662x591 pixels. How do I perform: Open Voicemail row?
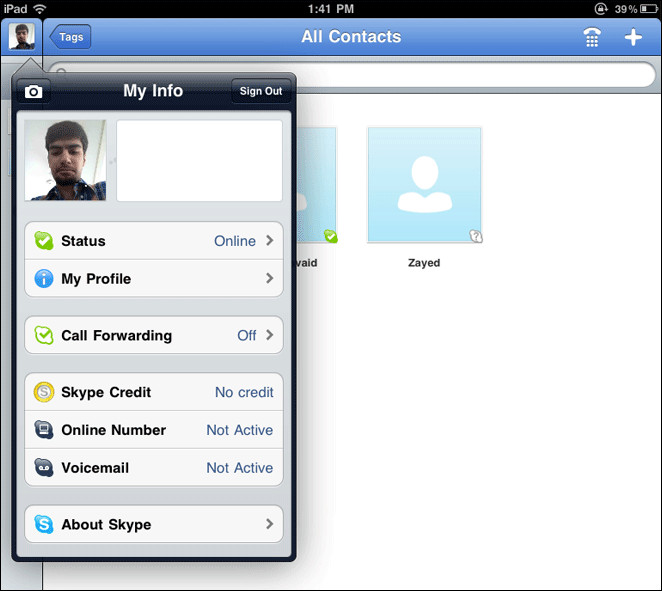154,468
